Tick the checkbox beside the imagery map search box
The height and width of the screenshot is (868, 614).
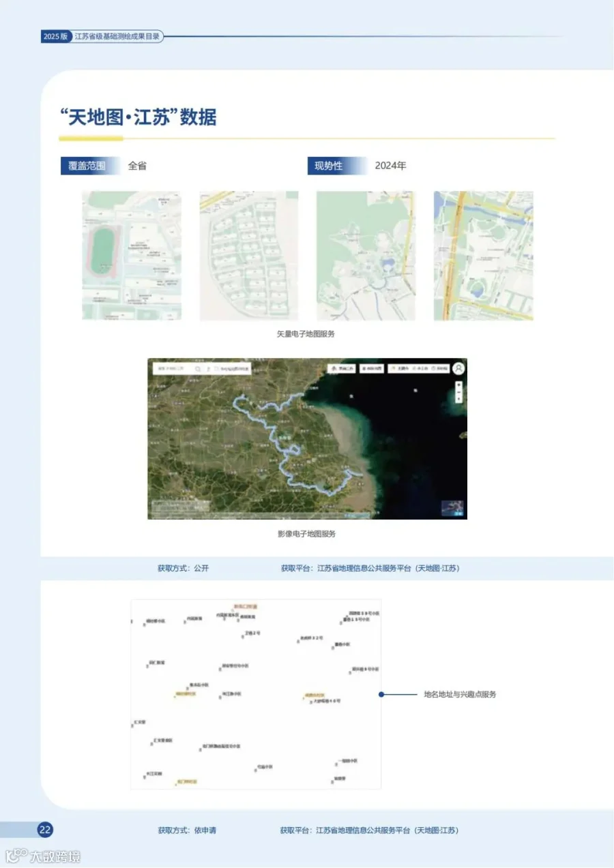tap(217, 369)
